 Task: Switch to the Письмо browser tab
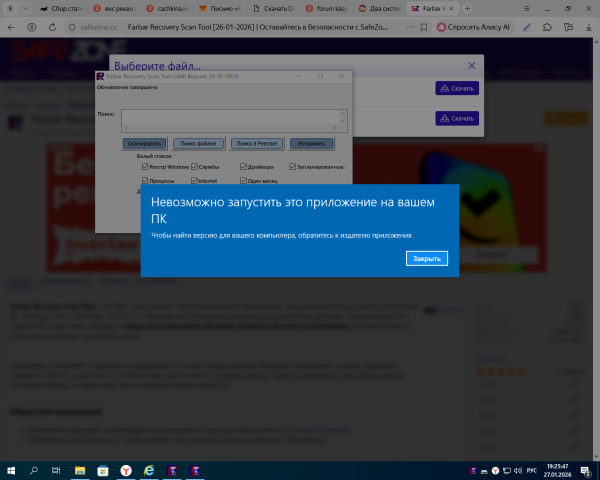coord(220,8)
